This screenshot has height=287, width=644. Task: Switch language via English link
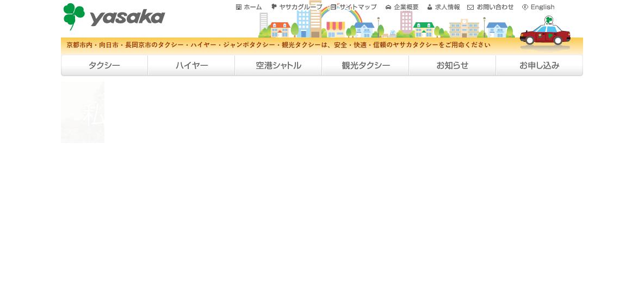tap(542, 7)
